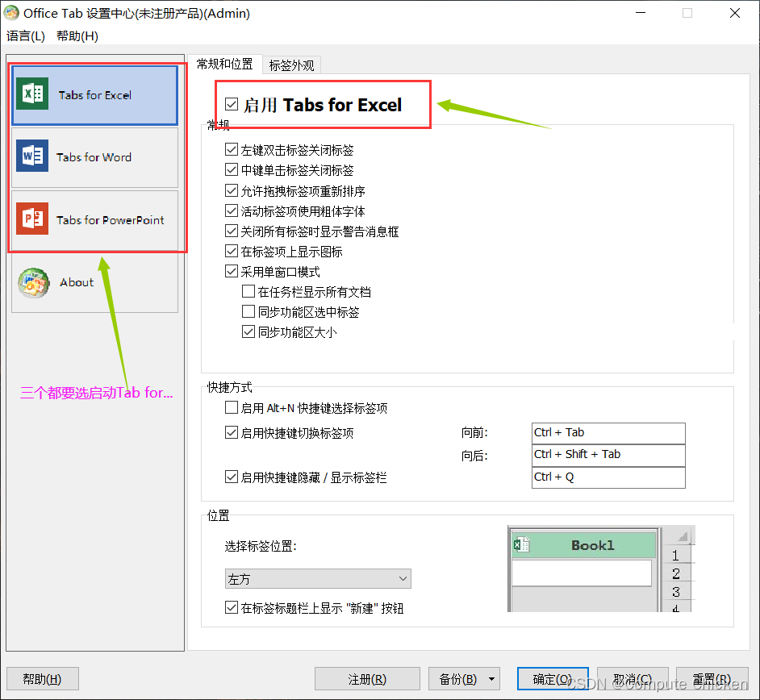760x700 pixels.
Task: Enable 在任务栏显示所有文档 checkbox
Action: (248, 291)
